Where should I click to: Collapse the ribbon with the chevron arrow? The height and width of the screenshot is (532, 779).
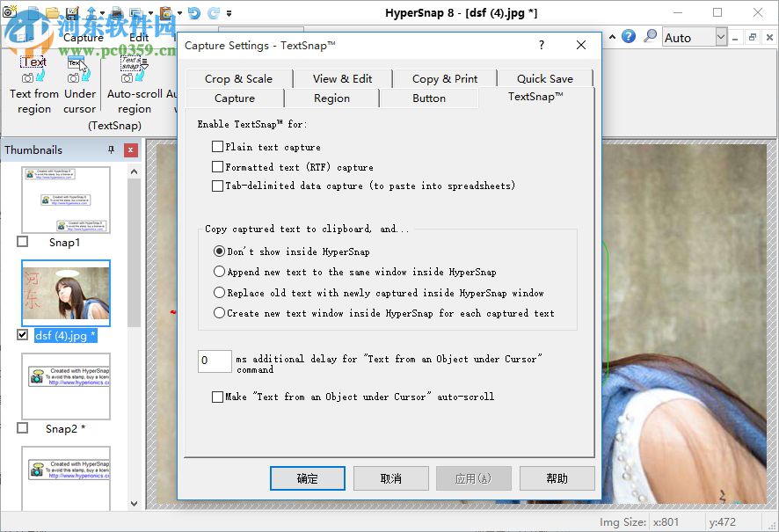[612, 36]
